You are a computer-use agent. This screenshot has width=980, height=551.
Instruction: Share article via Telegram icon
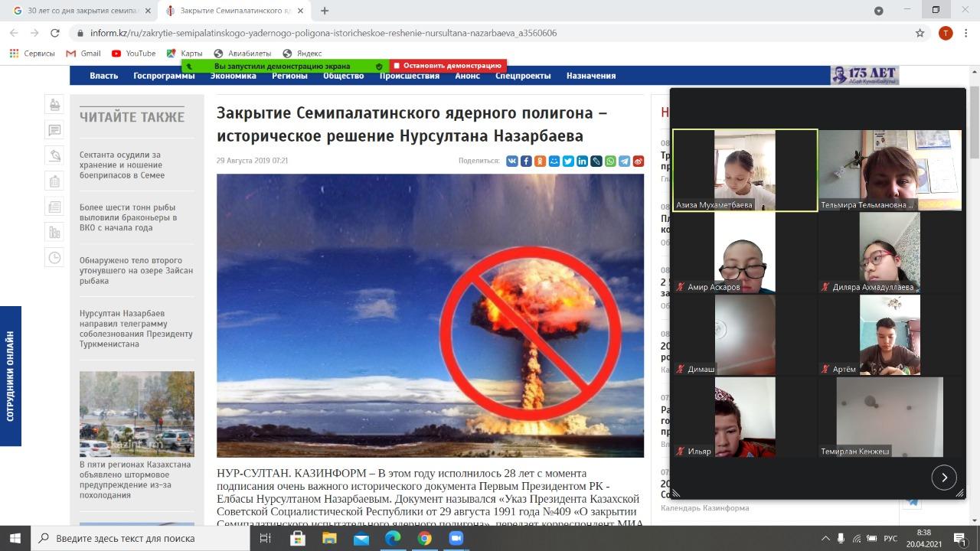[624, 161]
